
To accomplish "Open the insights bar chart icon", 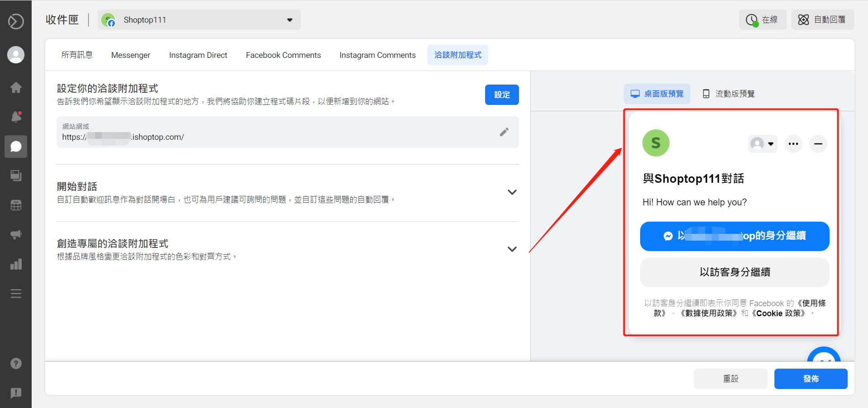I will tap(16, 264).
